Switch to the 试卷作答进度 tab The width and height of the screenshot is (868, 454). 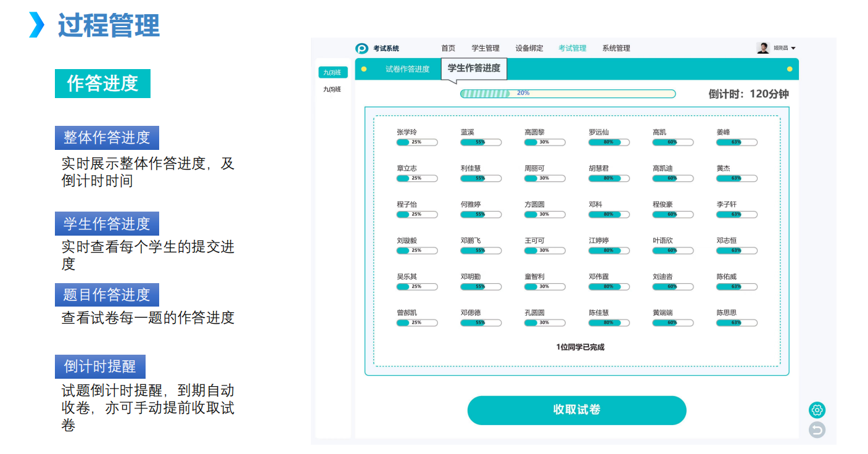pyautogui.click(x=407, y=69)
